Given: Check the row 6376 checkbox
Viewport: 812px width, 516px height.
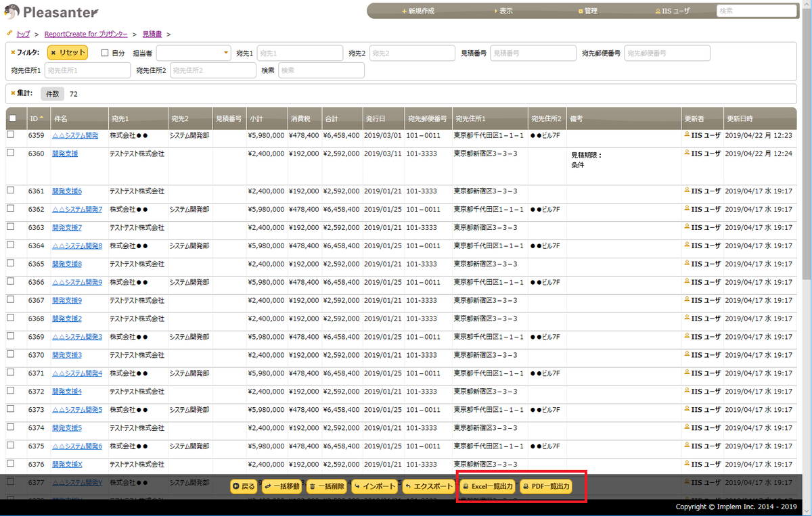Looking at the screenshot, I should (10, 464).
